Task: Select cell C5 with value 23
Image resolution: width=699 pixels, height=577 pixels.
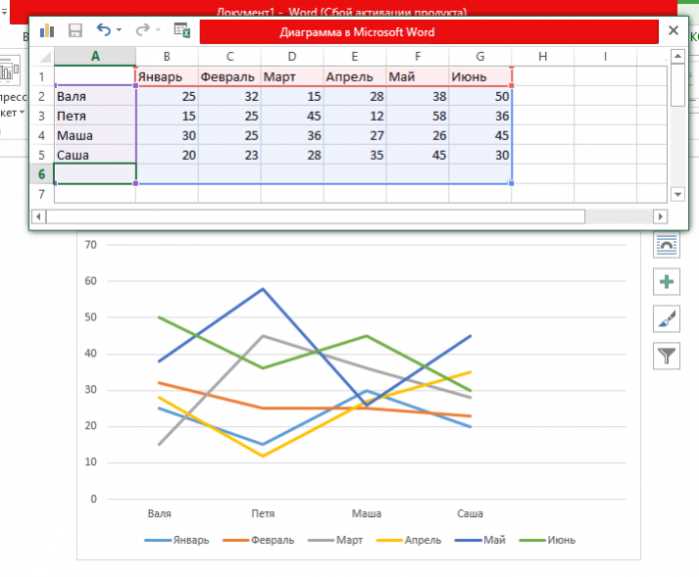Action: point(229,155)
